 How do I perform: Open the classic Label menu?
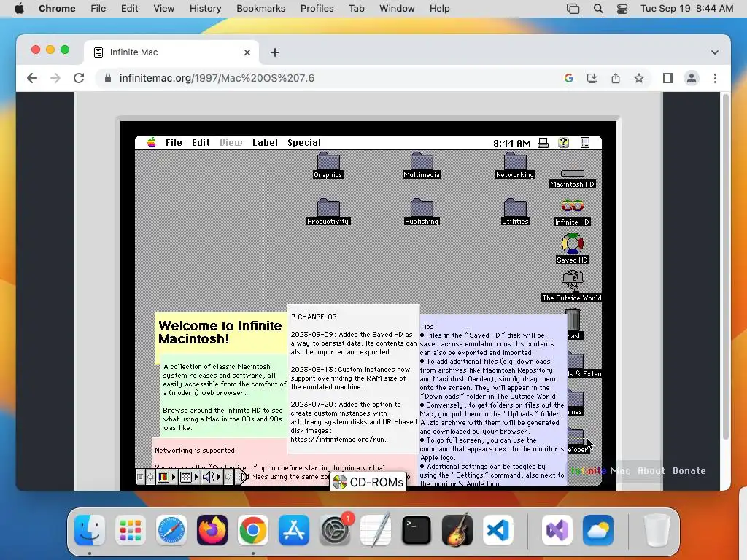265,142
